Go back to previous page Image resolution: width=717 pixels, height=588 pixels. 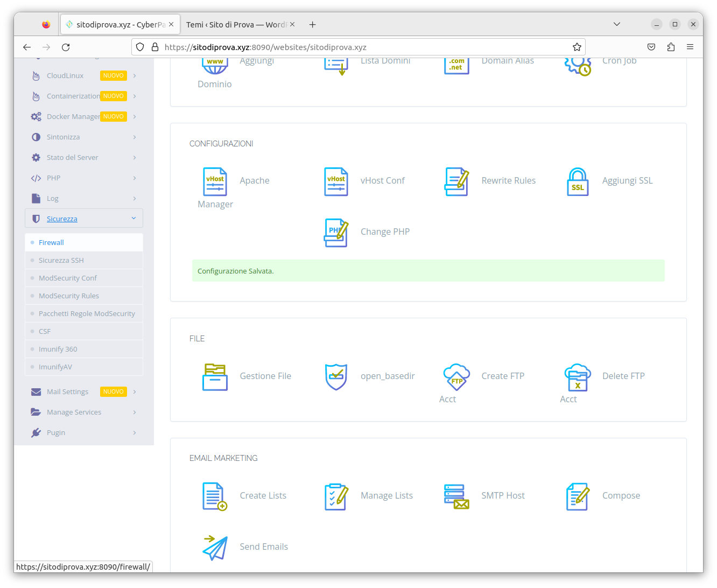pos(27,47)
